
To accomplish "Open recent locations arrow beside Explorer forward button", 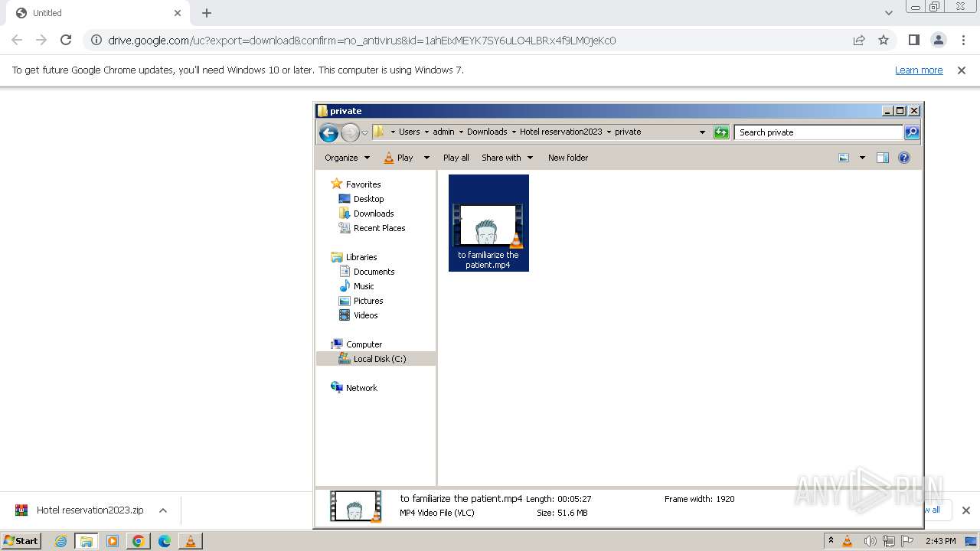I will tap(365, 132).
